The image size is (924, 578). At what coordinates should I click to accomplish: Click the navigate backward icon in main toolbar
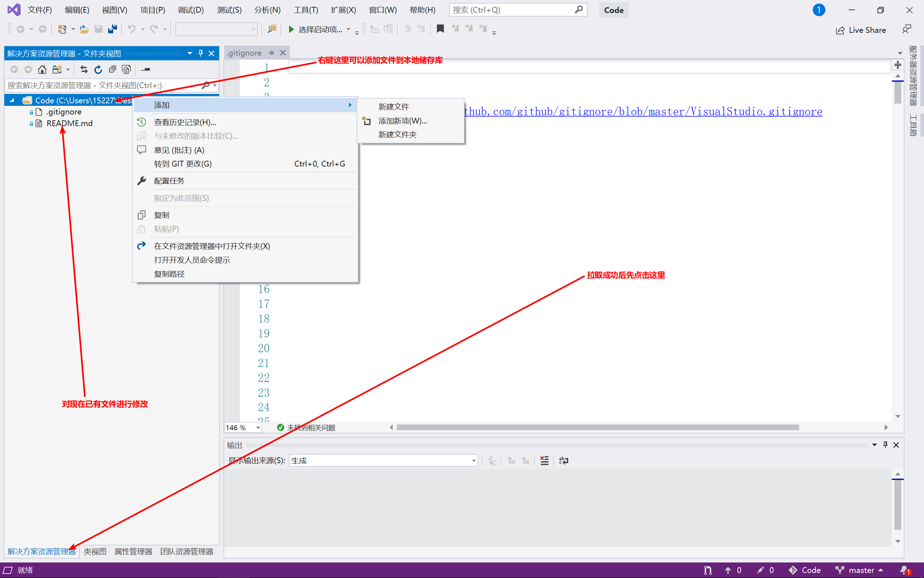21,29
